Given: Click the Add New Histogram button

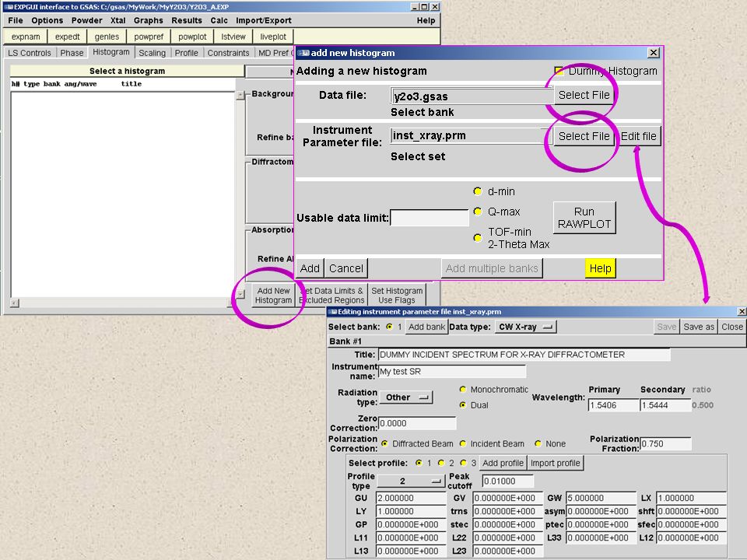Looking at the screenshot, I should tap(273, 296).
